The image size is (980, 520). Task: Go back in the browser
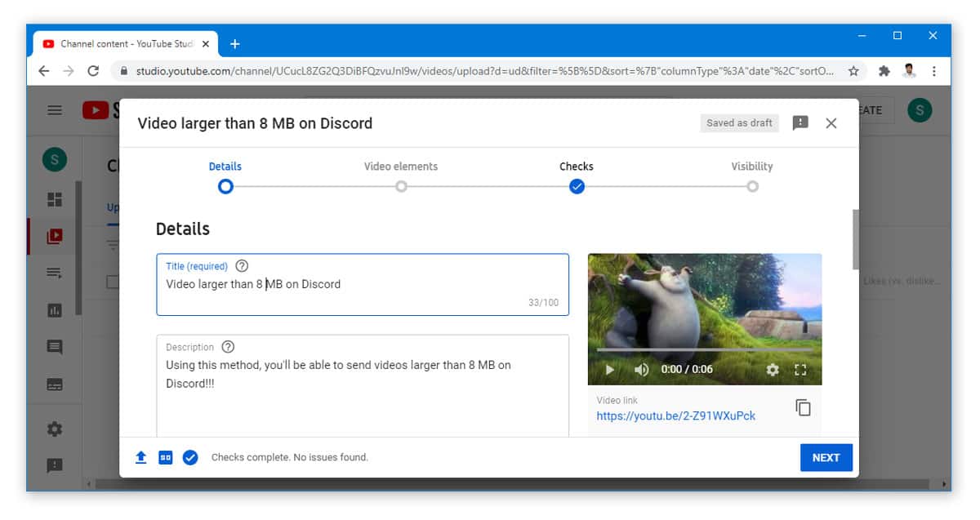click(x=44, y=71)
